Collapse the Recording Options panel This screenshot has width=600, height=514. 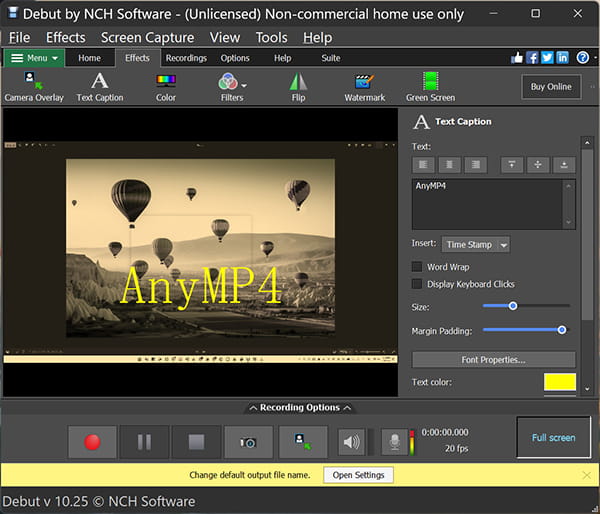tap(300, 408)
